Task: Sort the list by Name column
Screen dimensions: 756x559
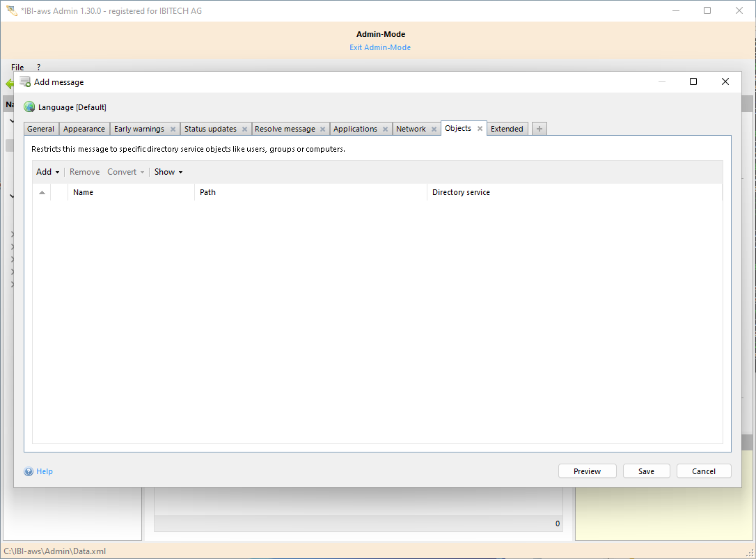Action: (x=83, y=192)
